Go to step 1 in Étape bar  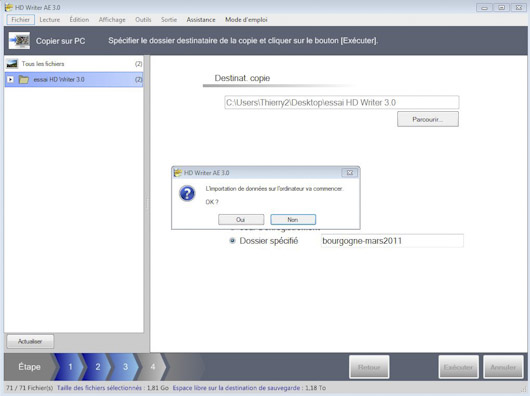[x=70, y=367]
